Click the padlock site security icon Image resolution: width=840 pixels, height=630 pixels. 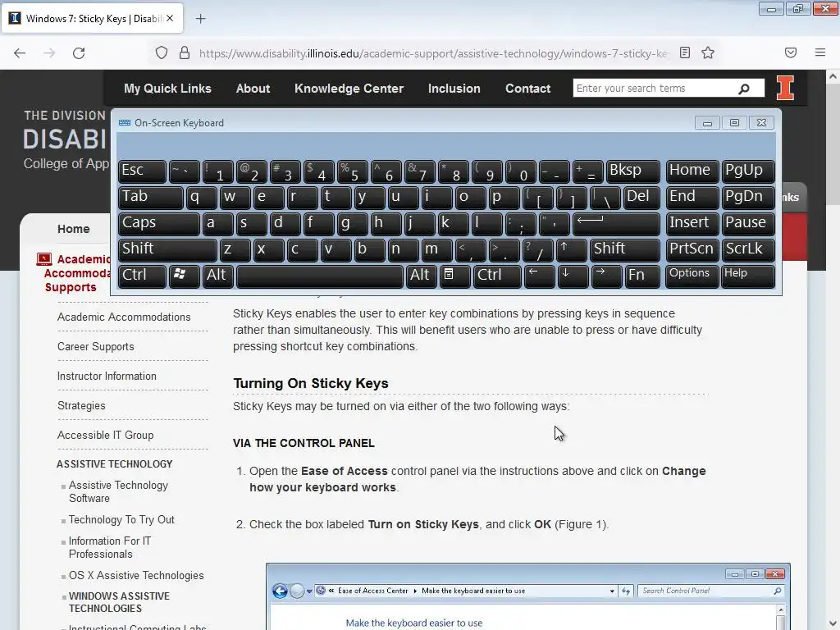[185, 53]
